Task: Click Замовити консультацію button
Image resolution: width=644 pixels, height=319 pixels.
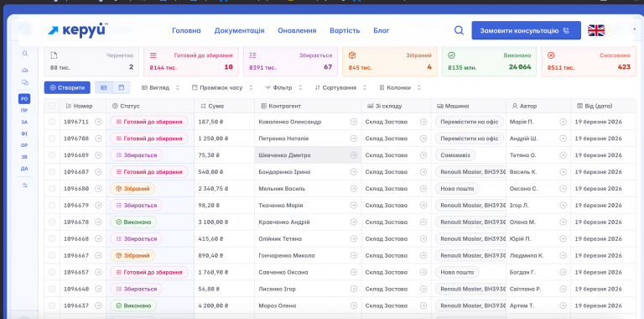Action: (526, 30)
